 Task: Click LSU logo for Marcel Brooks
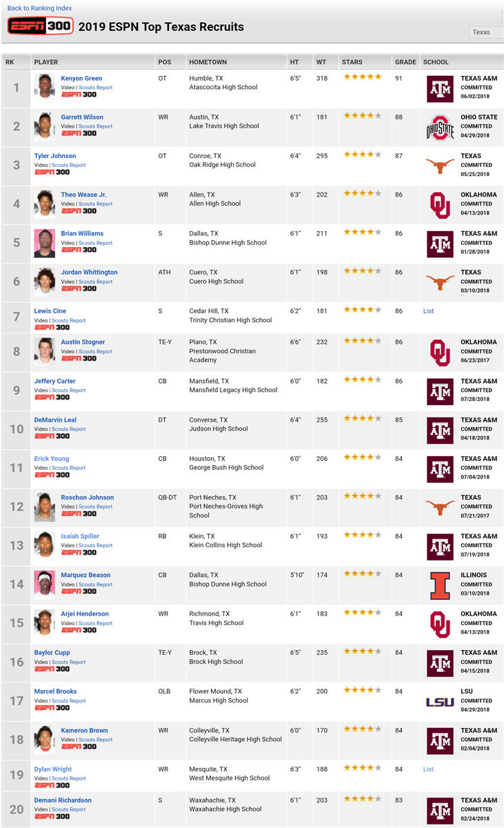(440, 702)
